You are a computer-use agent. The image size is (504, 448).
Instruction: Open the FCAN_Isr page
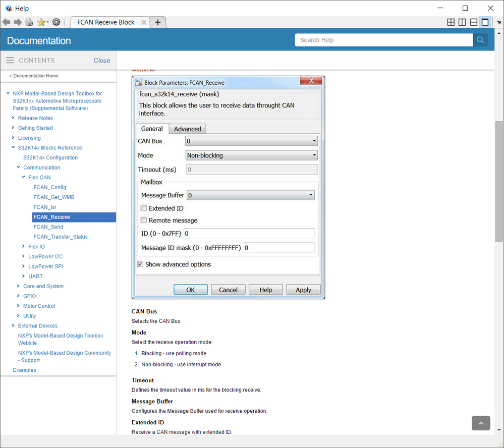(x=45, y=207)
